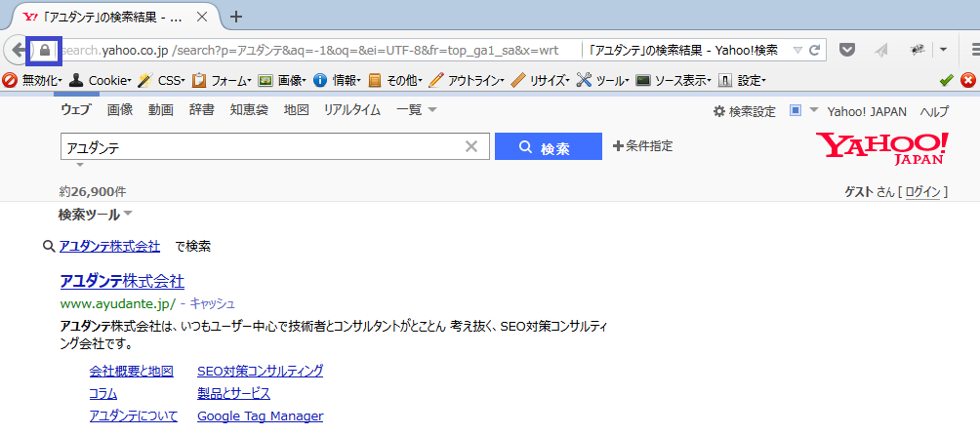Screen dimensions: 980x435
Task: Open the アユダンテ株式会社 result title
Action: click(x=122, y=282)
